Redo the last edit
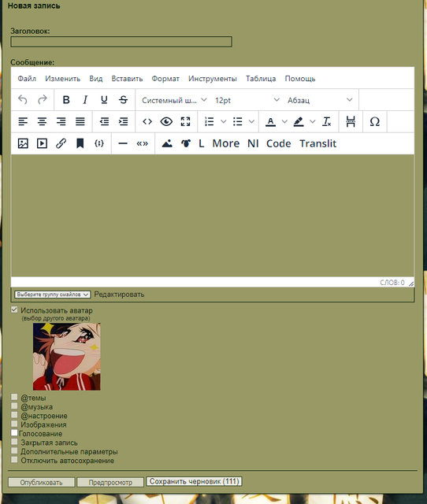427x504 pixels. [x=42, y=100]
